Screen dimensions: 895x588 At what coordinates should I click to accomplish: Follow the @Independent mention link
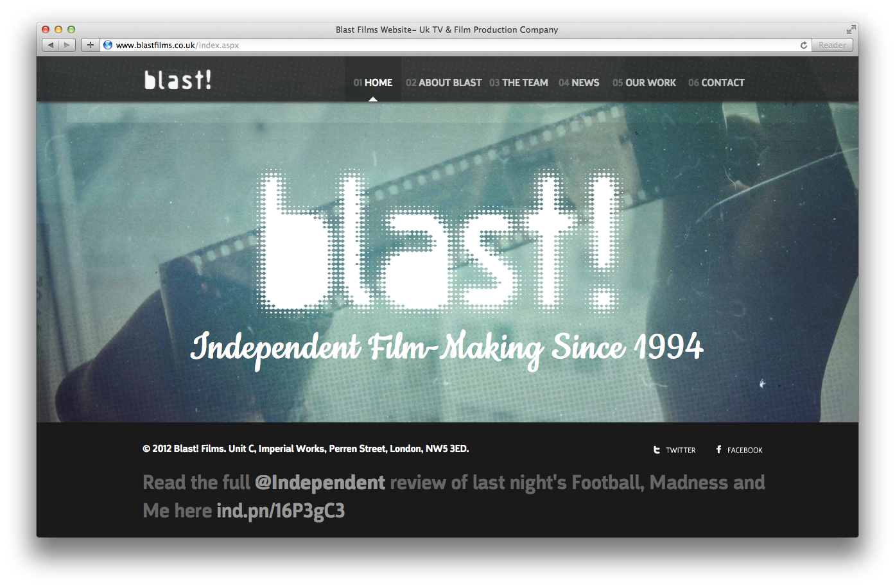click(320, 482)
